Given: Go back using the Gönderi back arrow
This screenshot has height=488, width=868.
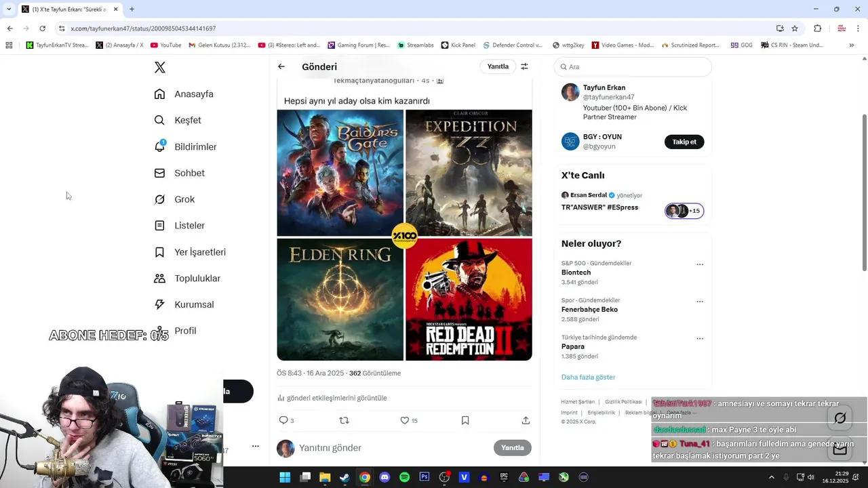Looking at the screenshot, I should (x=281, y=66).
